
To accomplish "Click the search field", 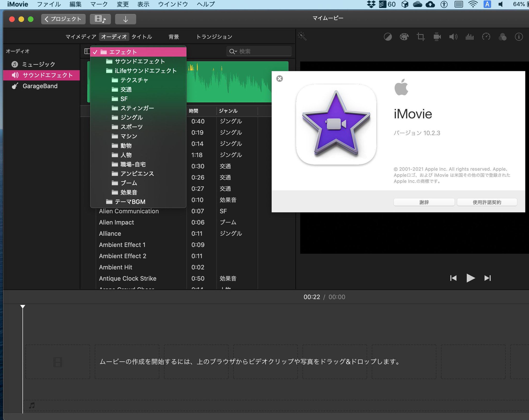I will [259, 51].
